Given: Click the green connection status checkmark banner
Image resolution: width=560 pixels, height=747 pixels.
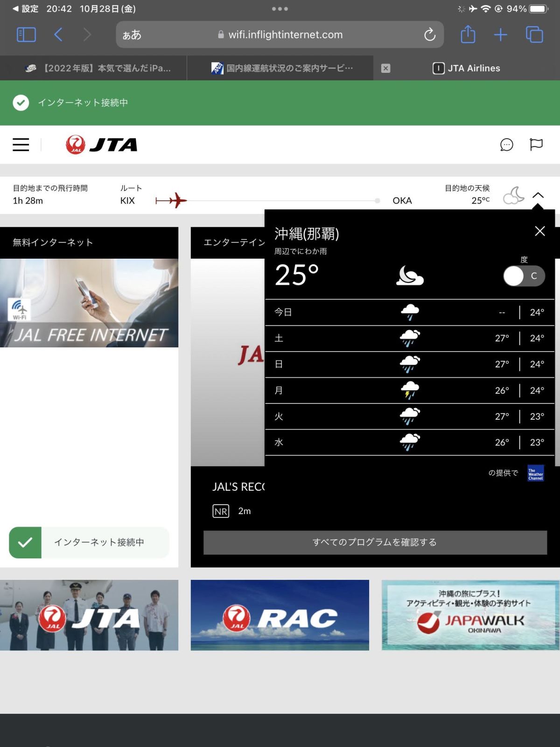Looking at the screenshot, I should point(280,103).
